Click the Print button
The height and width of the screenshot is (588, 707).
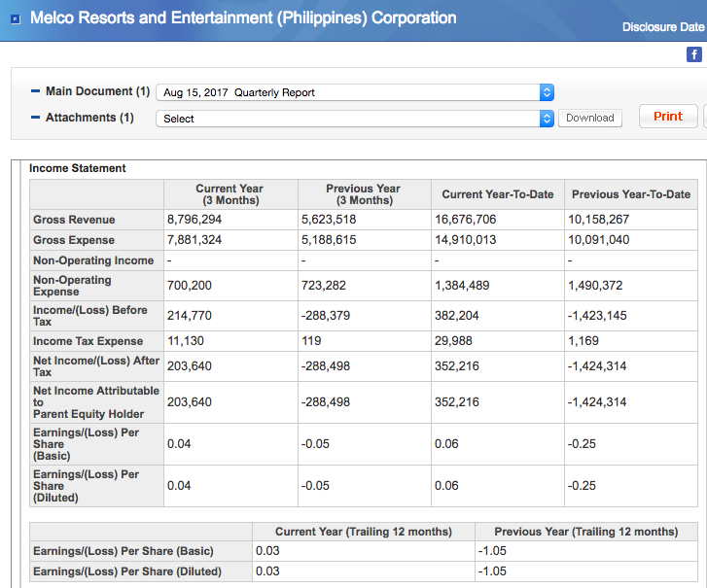(668, 117)
